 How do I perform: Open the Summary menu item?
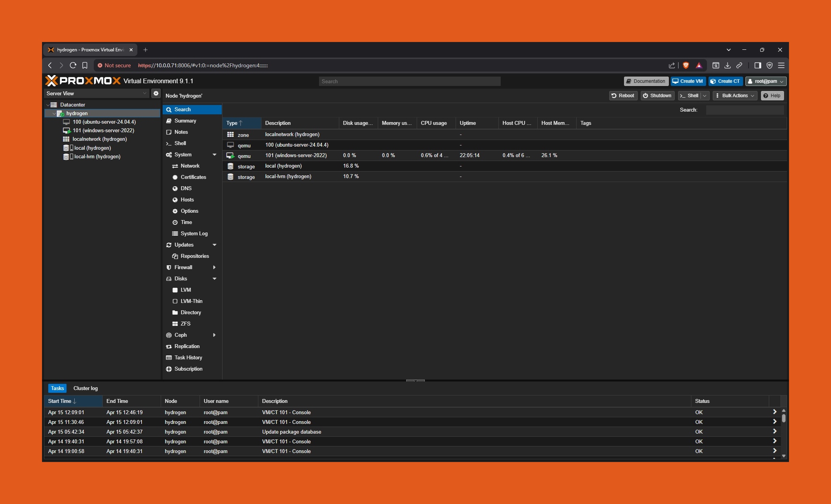(185, 121)
